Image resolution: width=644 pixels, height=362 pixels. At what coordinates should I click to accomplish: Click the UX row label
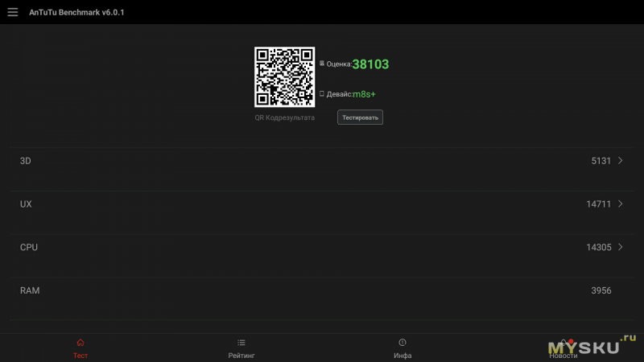click(26, 204)
